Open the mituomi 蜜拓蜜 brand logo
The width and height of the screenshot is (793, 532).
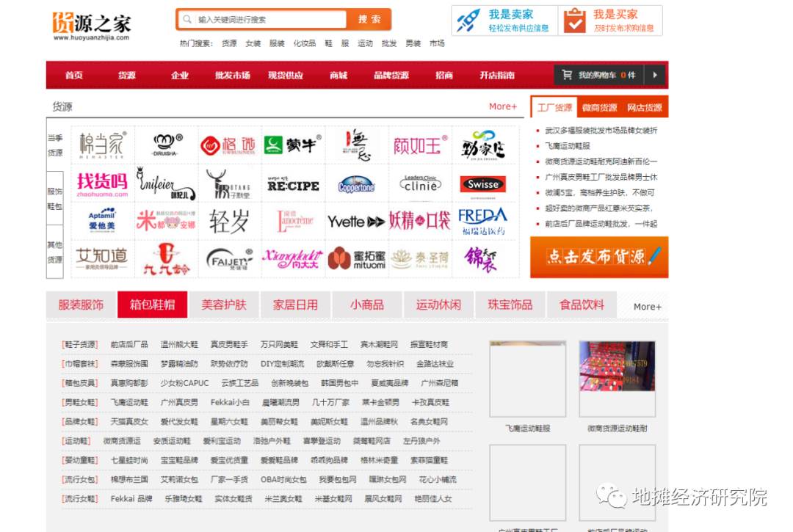(x=357, y=259)
